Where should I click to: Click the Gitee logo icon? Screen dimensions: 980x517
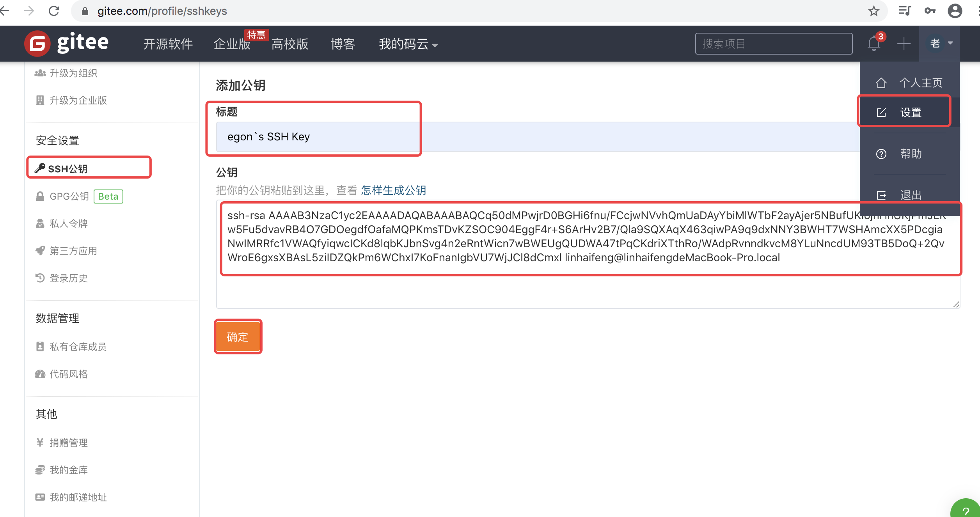(x=37, y=43)
